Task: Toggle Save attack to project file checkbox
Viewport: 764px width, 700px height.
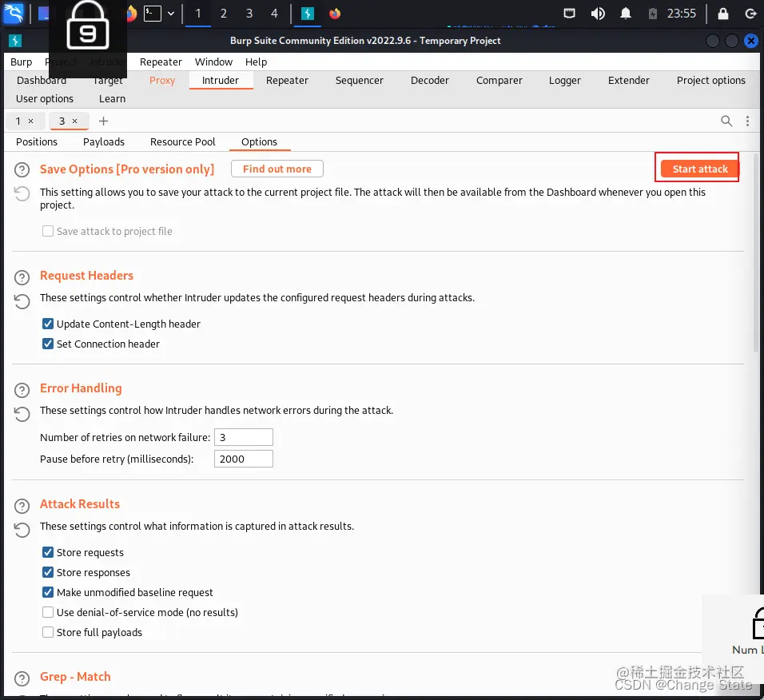Action: click(48, 231)
